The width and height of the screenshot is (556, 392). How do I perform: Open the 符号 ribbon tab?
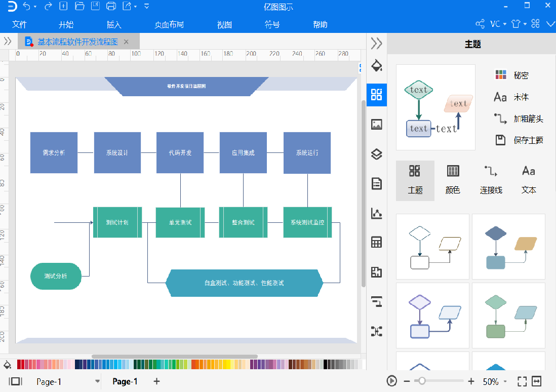(x=272, y=24)
